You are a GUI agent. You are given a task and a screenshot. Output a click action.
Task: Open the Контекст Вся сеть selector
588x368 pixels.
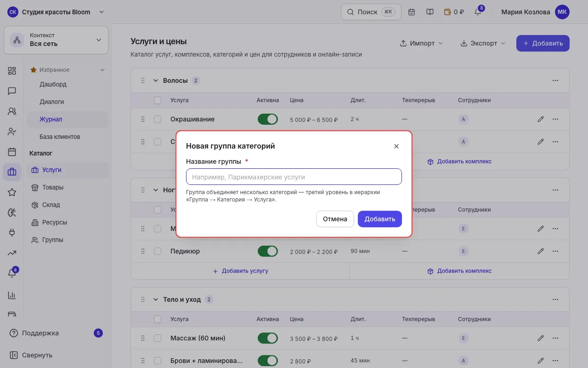(x=56, y=40)
